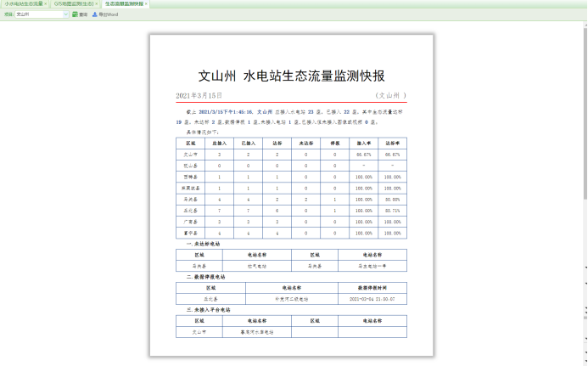Click the green 查询 query icon

tap(75, 14)
